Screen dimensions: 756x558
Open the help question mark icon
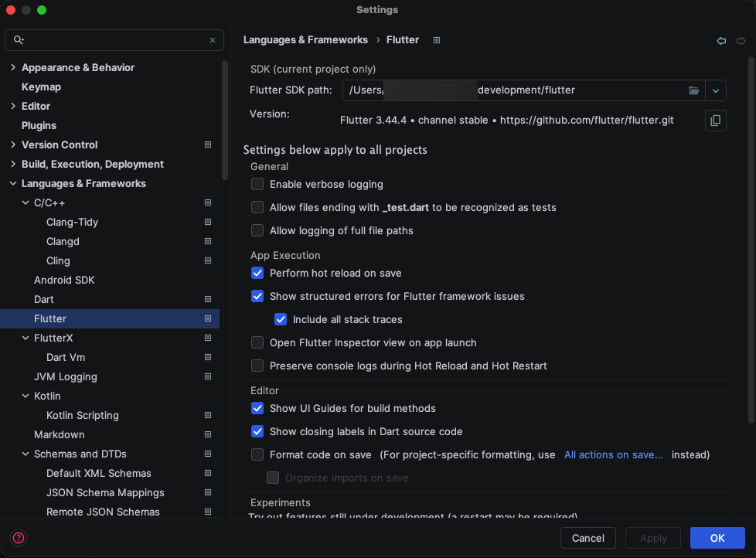point(19,538)
